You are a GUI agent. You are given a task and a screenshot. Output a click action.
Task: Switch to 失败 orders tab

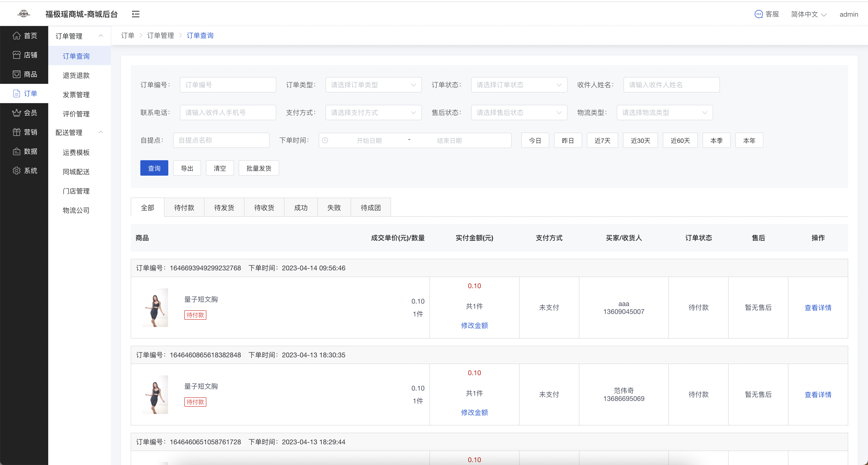[x=334, y=207]
